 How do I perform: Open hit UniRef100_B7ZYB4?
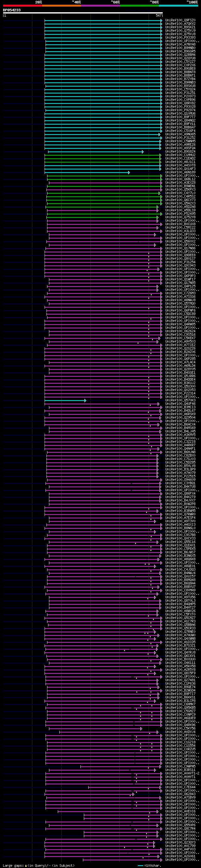click(x=180, y=79)
